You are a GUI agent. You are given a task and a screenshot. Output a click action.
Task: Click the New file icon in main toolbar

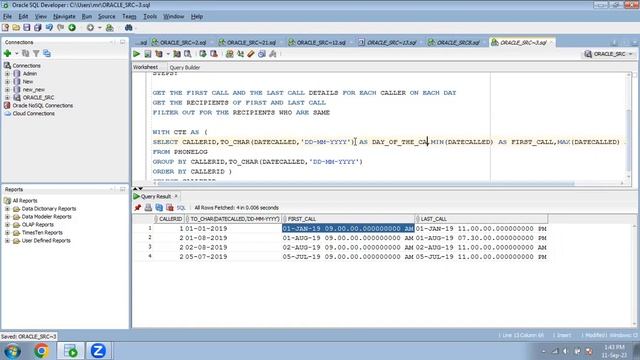pos(5,28)
